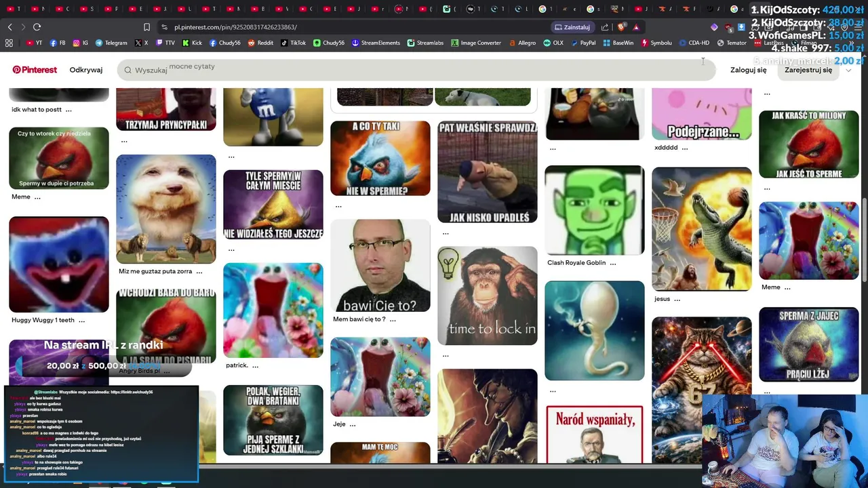This screenshot has width=868, height=488.
Task: Open the apps grid icon in bookmarks bar
Action: (x=9, y=43)
